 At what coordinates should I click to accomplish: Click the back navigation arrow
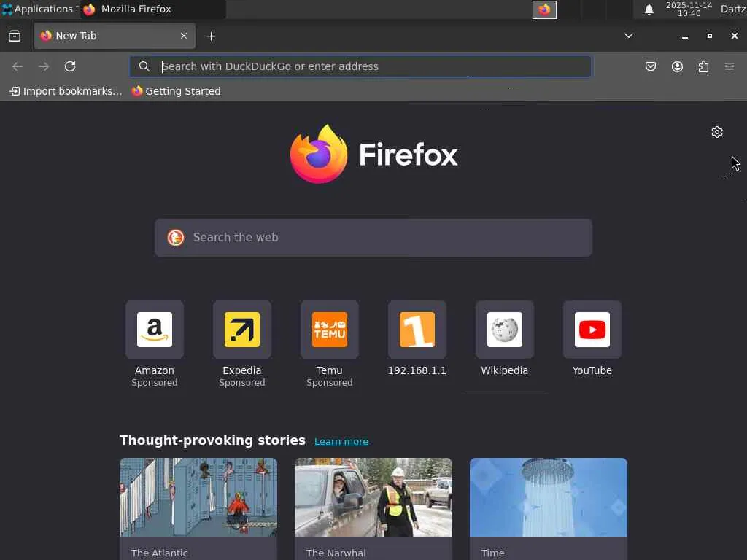[18, 66]
